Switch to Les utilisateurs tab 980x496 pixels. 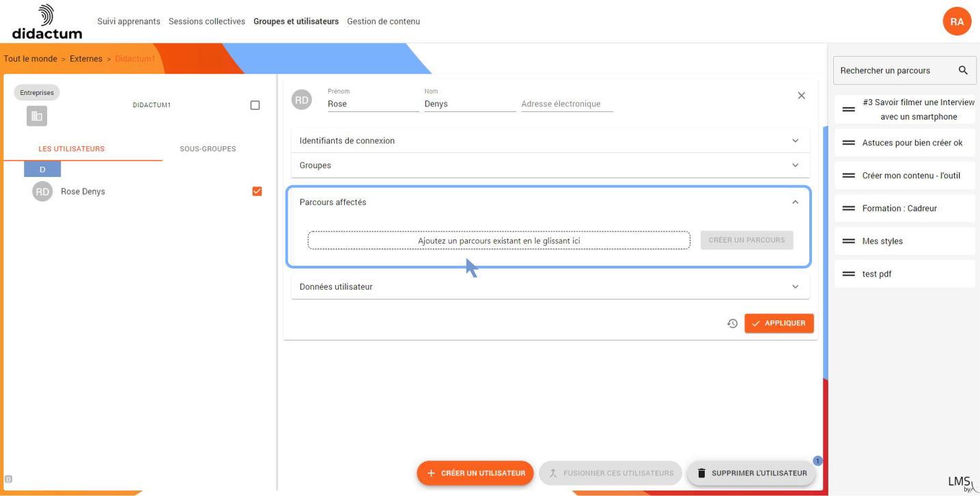point(71,149)
